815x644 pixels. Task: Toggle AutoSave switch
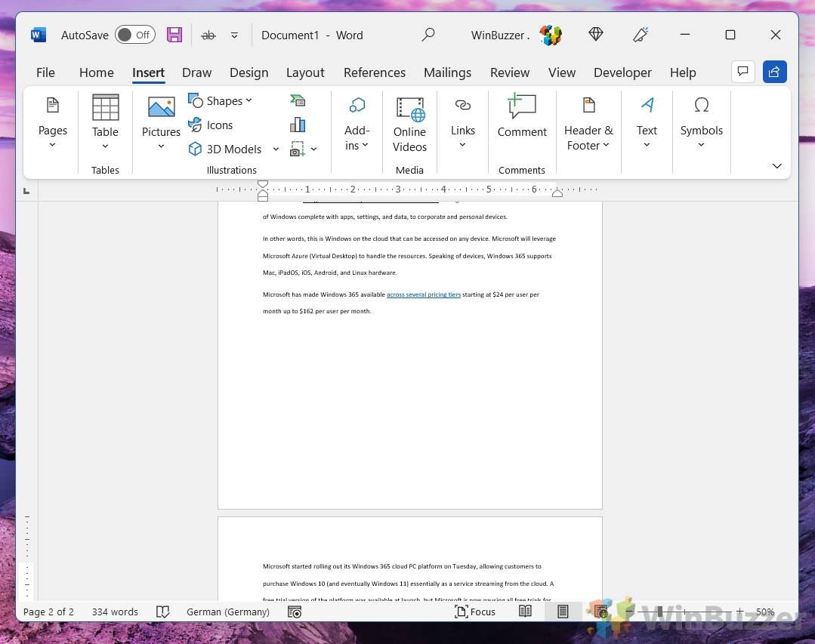pos(134,35)
